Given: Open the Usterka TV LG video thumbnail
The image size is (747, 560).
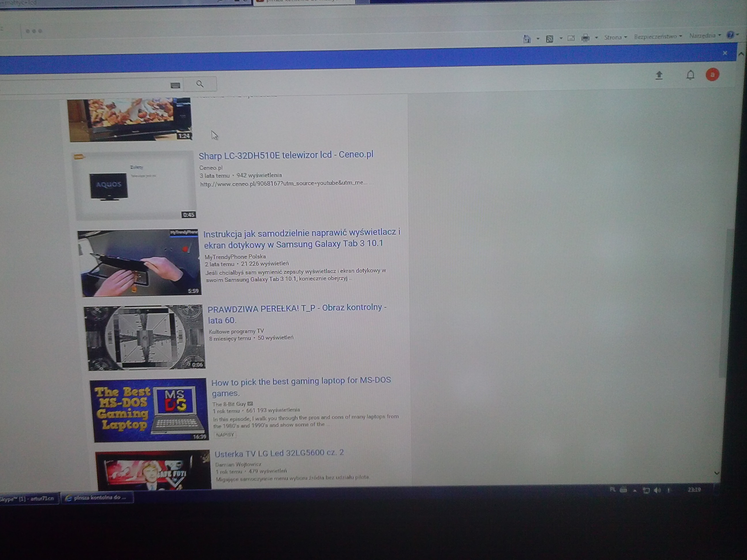Looking at the screenshot, I should tap(153, 470).
